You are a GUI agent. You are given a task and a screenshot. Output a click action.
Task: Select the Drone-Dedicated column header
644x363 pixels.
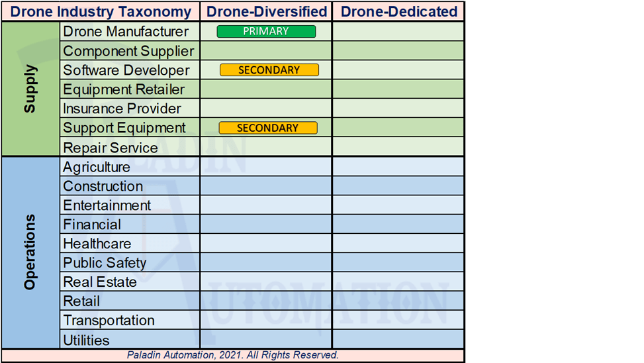coord(398,11)
